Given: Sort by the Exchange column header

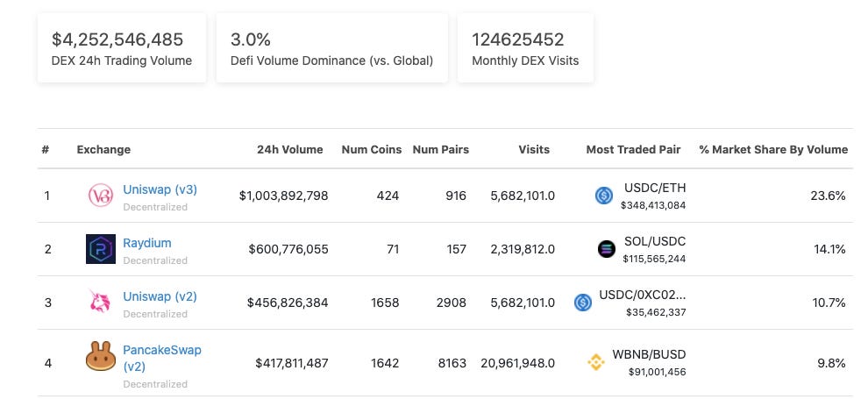Looking at the screenshot, I should click(103, 149).
